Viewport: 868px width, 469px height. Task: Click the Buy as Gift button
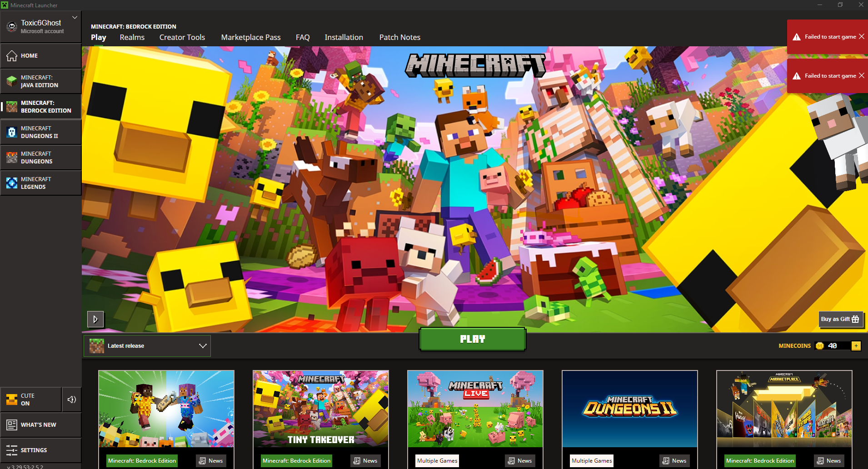[x=840, y=319]
